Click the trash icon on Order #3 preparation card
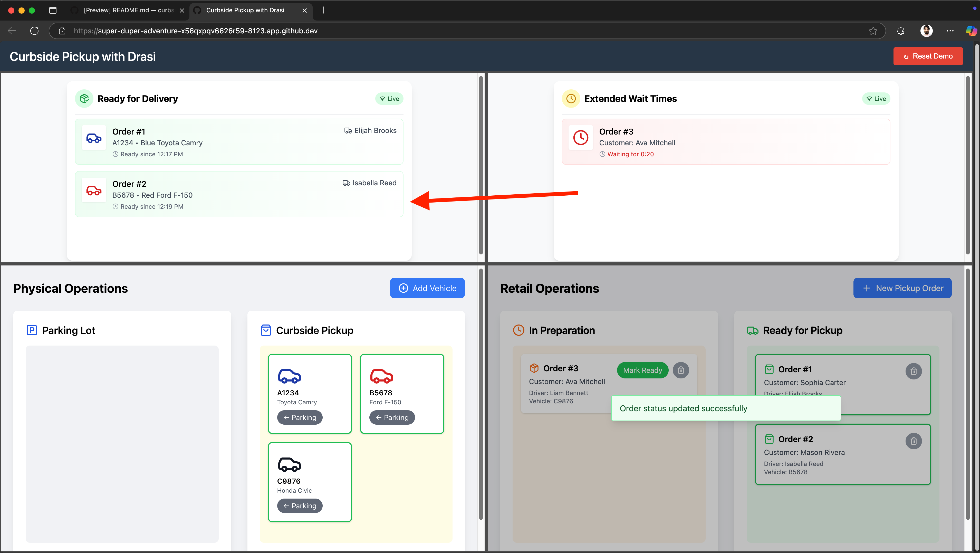 click(681, 370)
